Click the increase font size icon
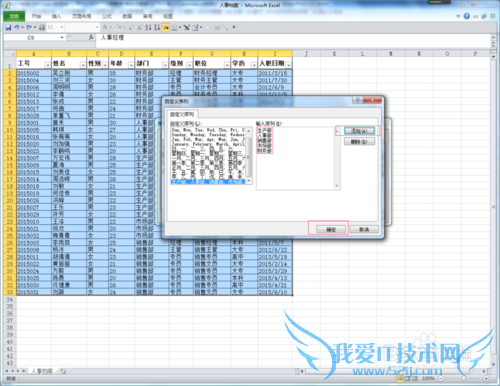Image resolution: width=500 pixels, height=386 pixels. pyautogui.click(x=139, y=27)
